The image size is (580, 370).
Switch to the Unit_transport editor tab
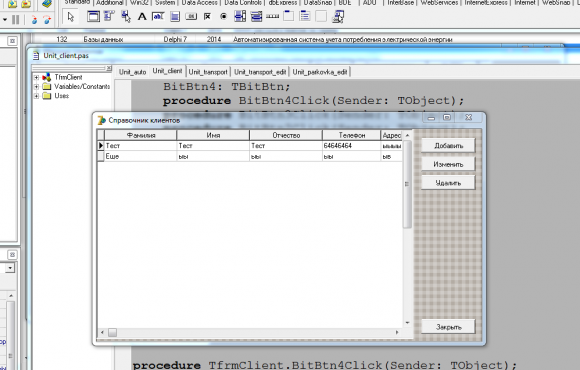pos(208,72)
